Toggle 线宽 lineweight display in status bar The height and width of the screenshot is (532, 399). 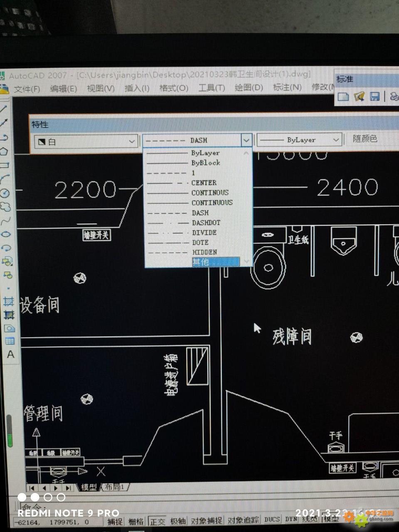(x=310, y=519)
